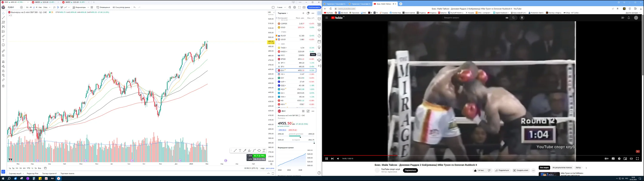The height and width of the screenshot is (181, 644).
Task: Toggle YouTube miniplayer mode
Action: (x=625, y=158)
